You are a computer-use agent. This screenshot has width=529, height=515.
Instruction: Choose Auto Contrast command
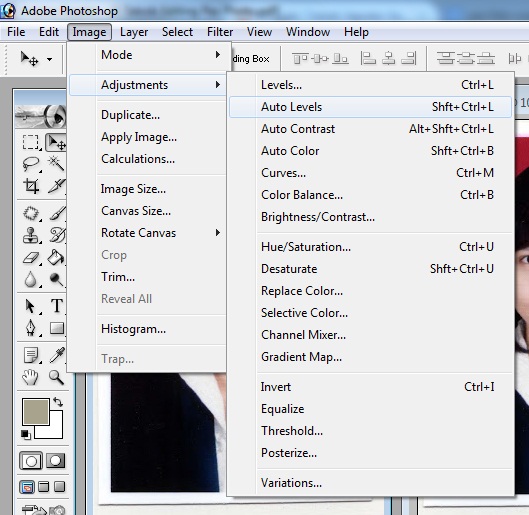[370, 129]
